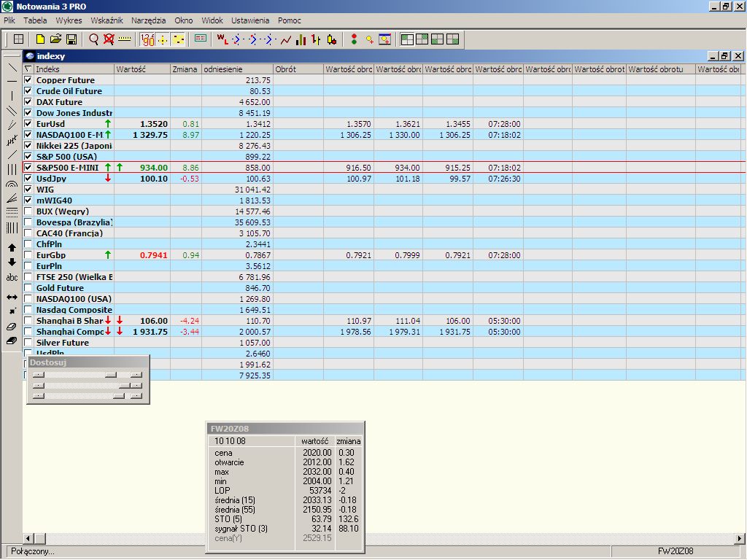This screenshot has height=560, width=747.
Task: Click the save floppy disk icon
Action: [x=71, y=39]
